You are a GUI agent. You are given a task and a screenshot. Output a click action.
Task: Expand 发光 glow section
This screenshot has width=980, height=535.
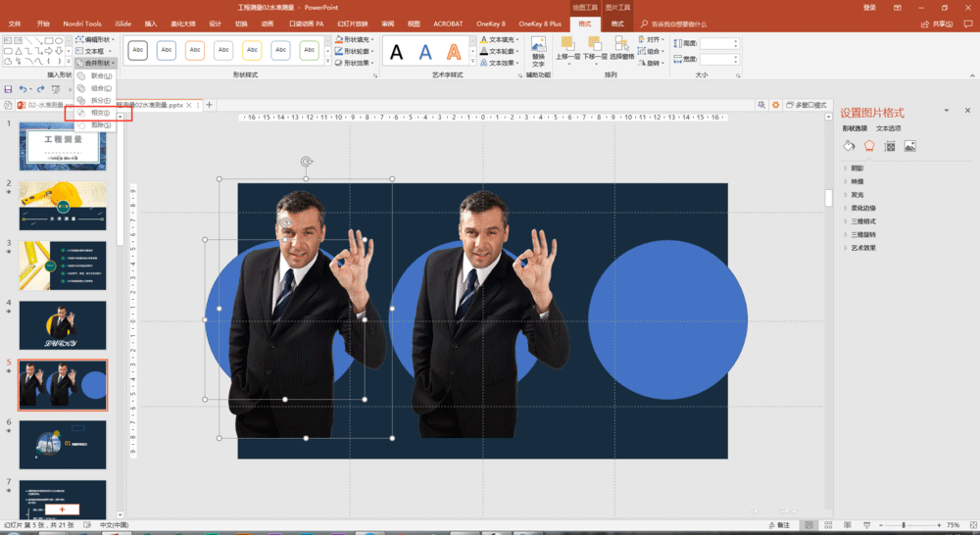(x=854, y=195)
